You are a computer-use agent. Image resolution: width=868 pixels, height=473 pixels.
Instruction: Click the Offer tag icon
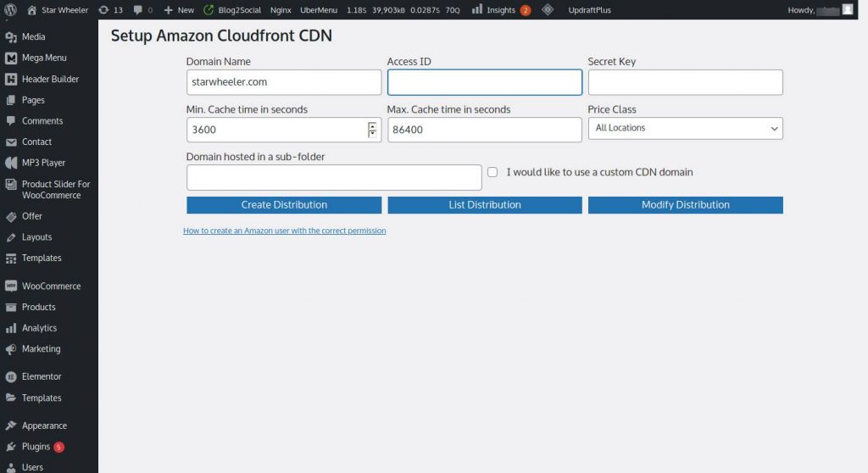pos(11,216)
